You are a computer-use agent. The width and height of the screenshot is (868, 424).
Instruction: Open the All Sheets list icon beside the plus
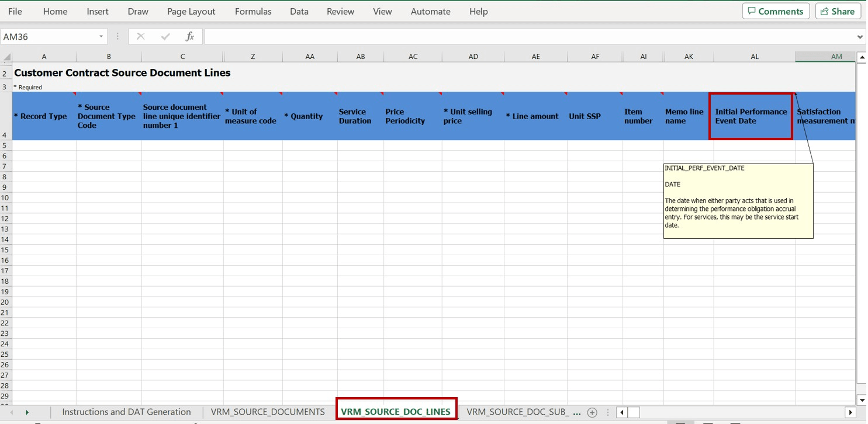[x=608, y=412]
